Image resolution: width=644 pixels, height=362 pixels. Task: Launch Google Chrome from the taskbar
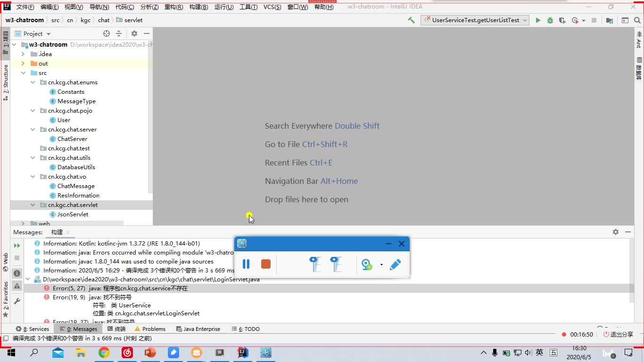(104, 352)
